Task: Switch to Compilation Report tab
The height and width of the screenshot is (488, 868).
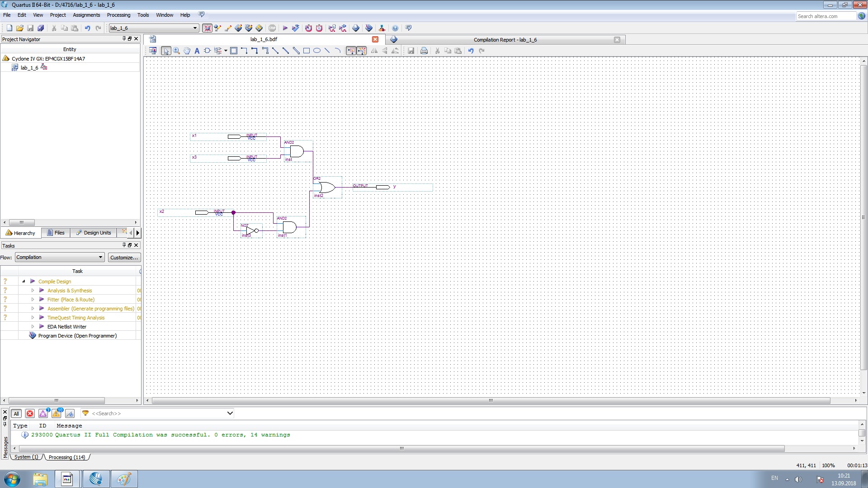Action: 505,40
